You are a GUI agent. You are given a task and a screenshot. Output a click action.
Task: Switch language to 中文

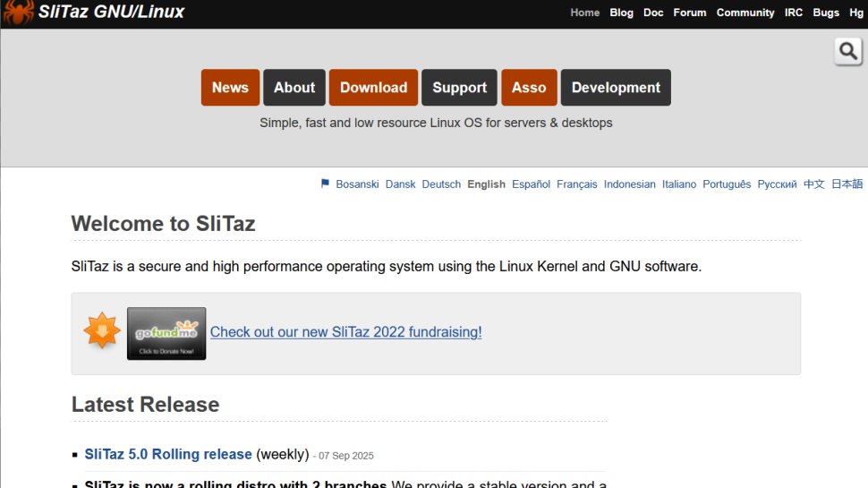[x=813, y=184]
